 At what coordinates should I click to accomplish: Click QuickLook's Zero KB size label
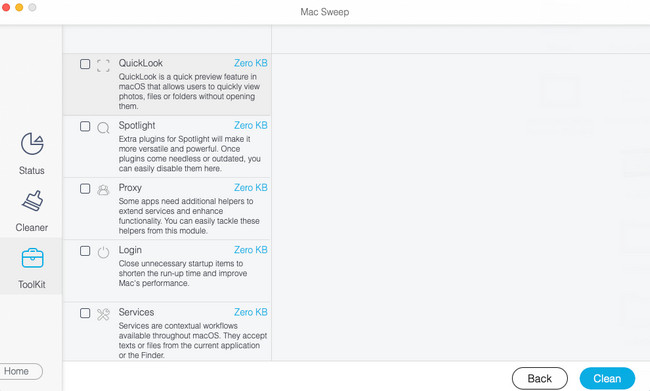point(251,63)
